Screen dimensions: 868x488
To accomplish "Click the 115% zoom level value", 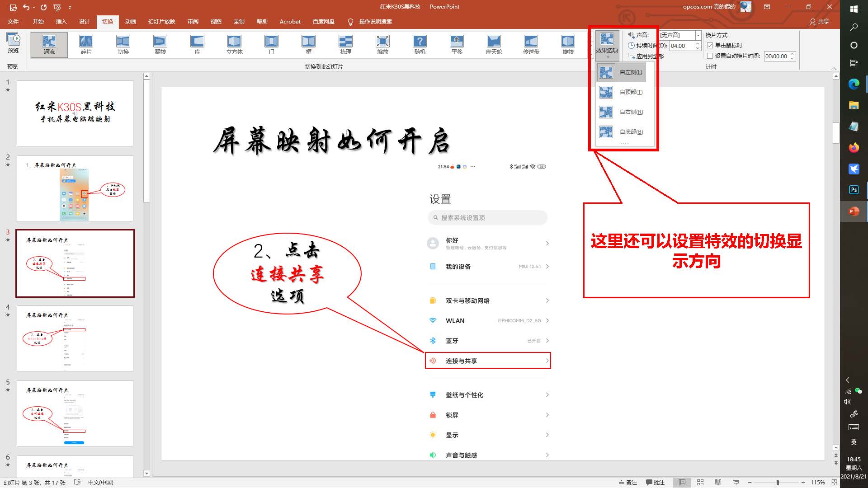I will click(x=817, y=483).
